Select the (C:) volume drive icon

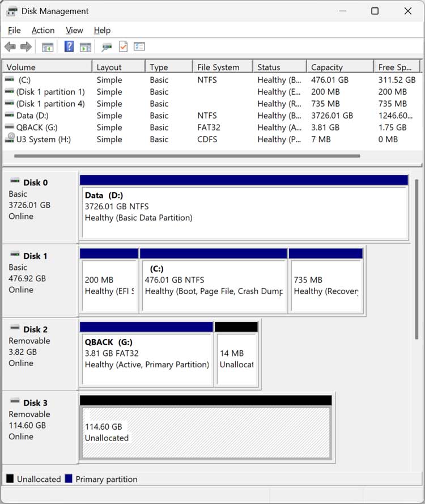coord(10,79)
